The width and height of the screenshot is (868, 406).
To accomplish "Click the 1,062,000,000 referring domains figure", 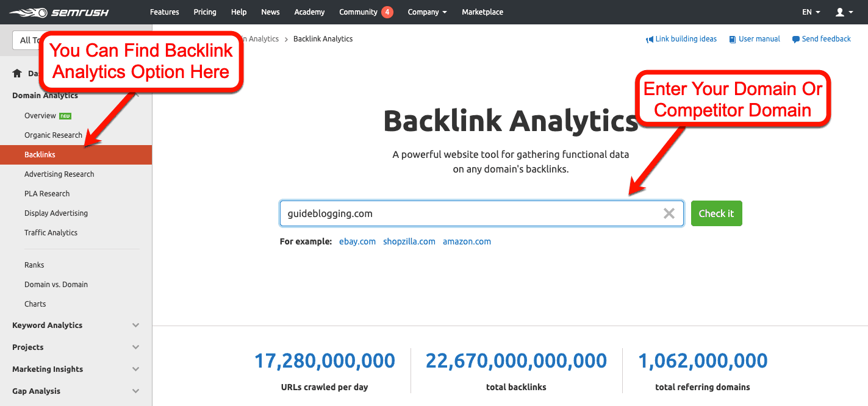I will 703,360.
